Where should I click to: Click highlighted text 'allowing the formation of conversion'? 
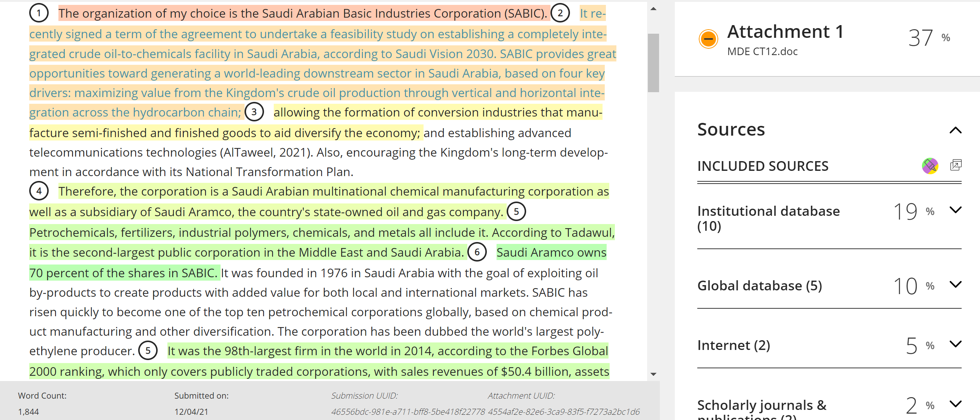pos(316,122)
